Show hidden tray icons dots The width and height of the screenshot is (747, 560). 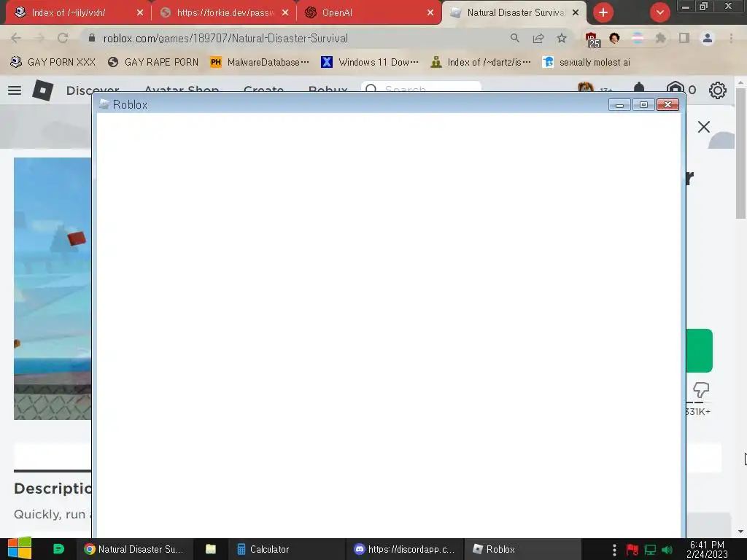tap(614, 550)
